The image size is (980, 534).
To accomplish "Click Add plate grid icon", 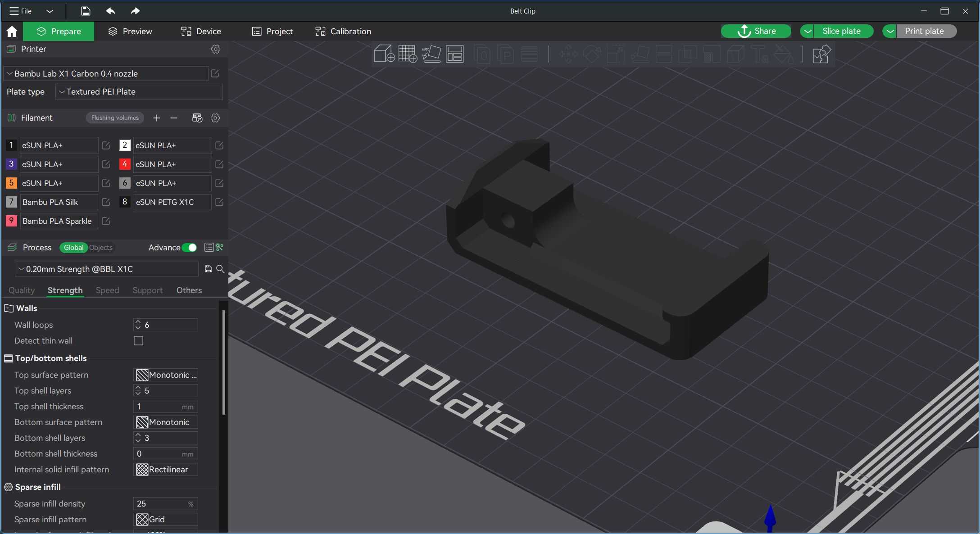I will (x=408, y=54).
